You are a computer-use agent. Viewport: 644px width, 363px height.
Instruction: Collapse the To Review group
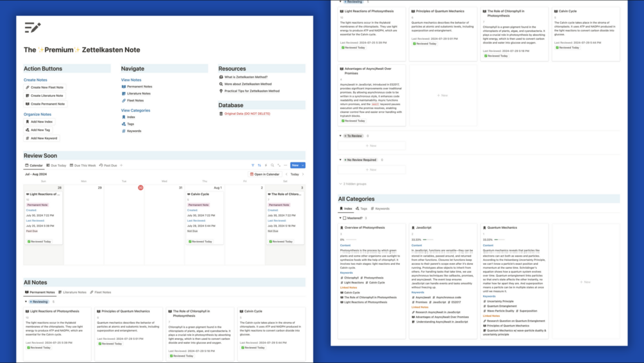(340, 136)
